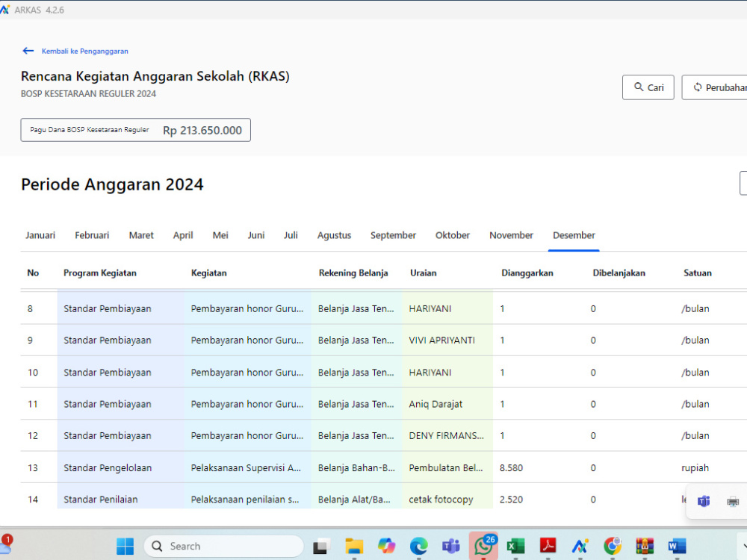
Task: Open the April tab
Action: click(x=183, y=235)
